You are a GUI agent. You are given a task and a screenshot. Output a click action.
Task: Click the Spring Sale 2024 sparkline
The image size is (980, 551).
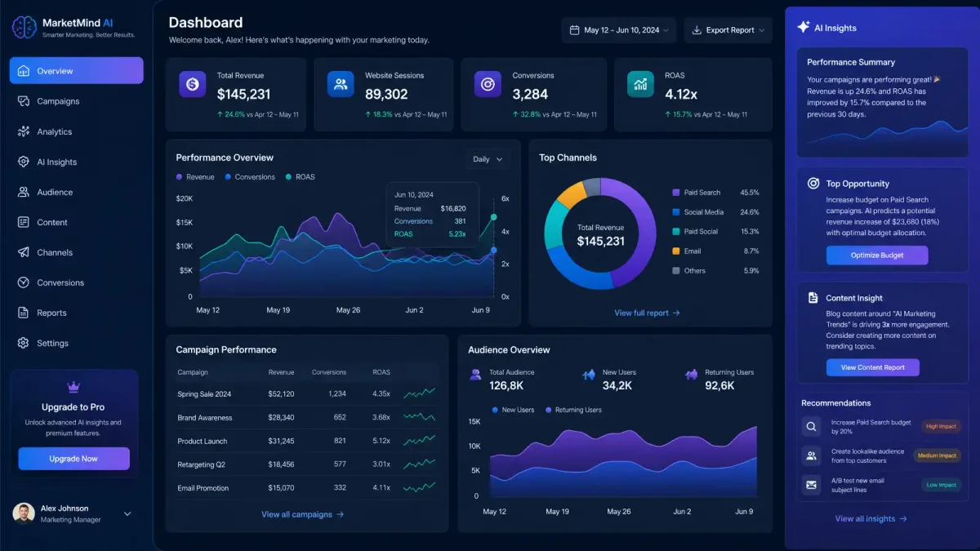click(x=419, y=393)
